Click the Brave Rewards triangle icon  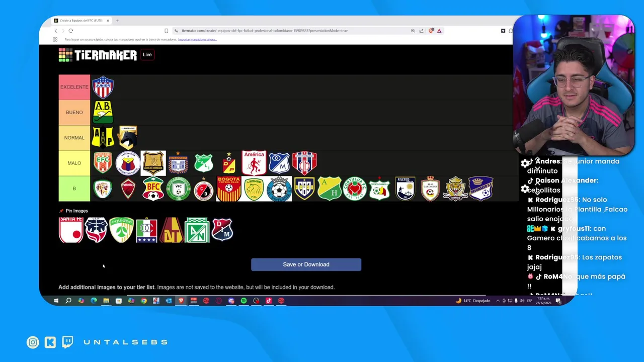point(439,31)
